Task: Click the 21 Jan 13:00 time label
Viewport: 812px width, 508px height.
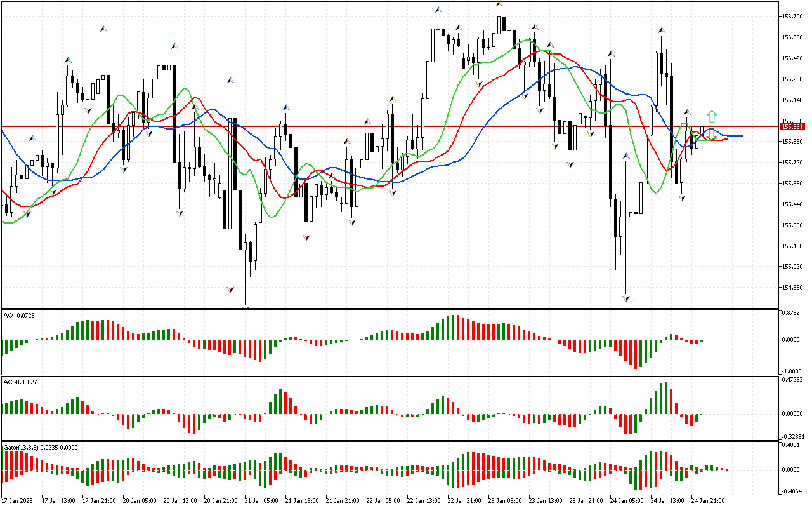Action: pyautogui.click(x=301, y=501)
